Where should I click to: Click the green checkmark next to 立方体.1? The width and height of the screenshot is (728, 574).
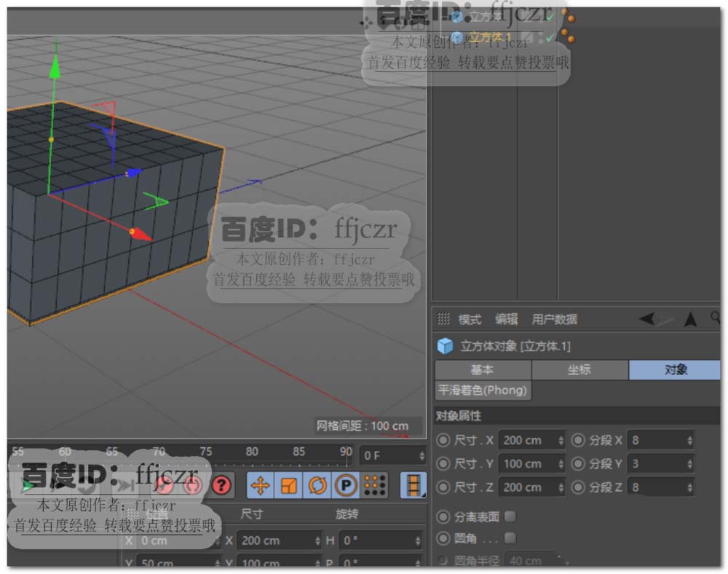(550, 38)
